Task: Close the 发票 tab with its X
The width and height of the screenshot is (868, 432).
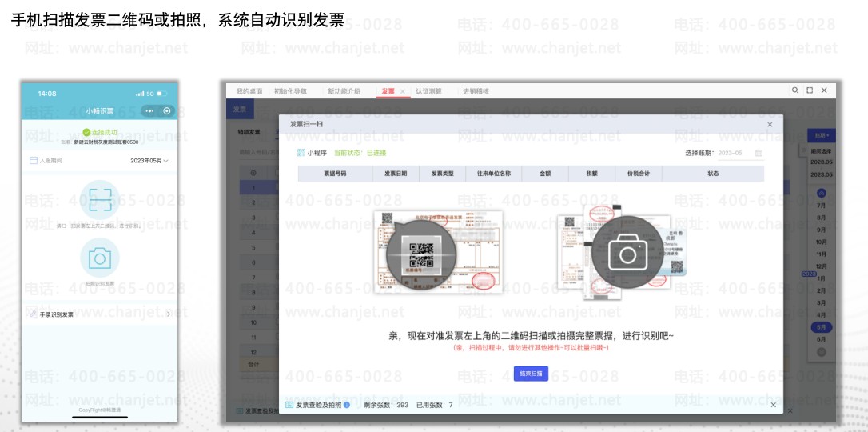Action: (403, 91)
